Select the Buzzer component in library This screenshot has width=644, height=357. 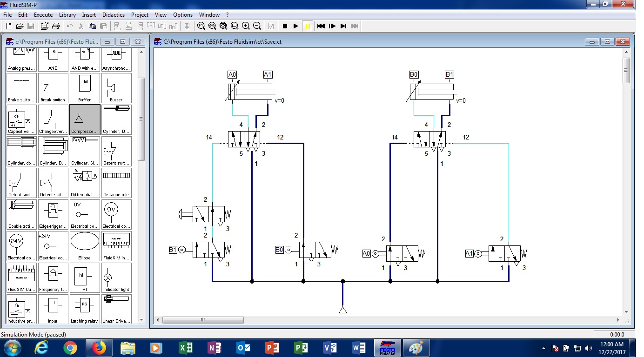point(116,88)
